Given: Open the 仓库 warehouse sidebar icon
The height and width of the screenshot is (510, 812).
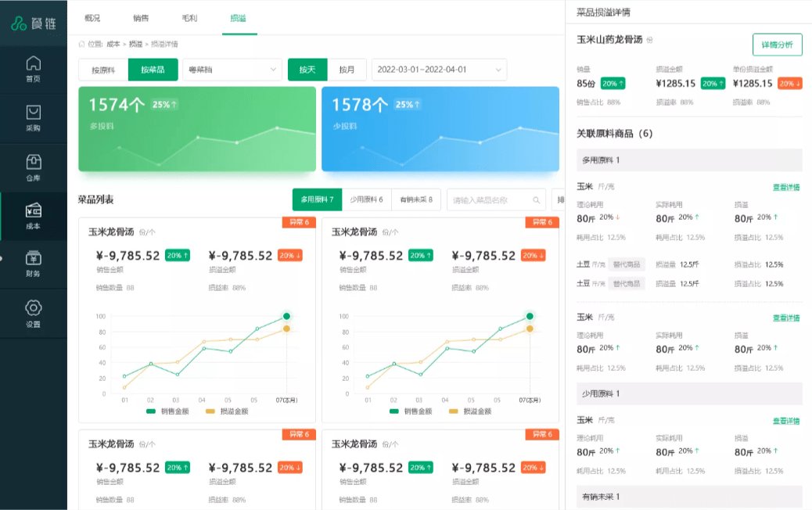Looking at the screenshot, I should pyautogui.click(x=33, y=167).
